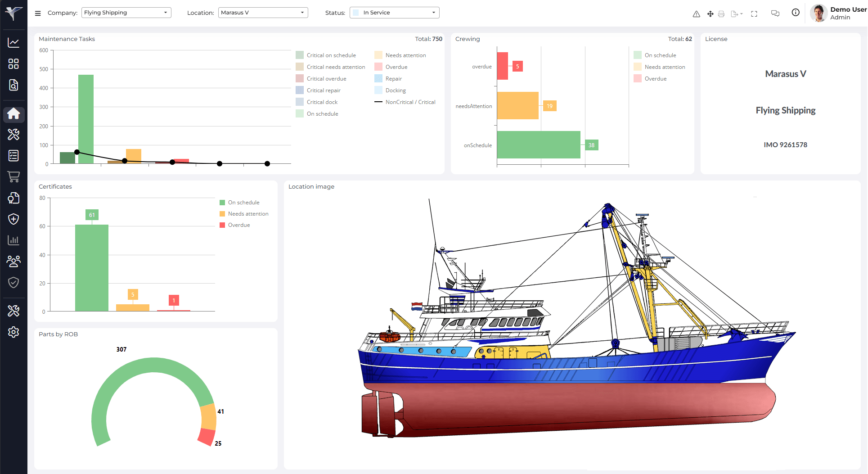The height and width of the screenshot is (474, 868).
Task: Open the bar chart reports sidebar icon
Action: (13, 240)
